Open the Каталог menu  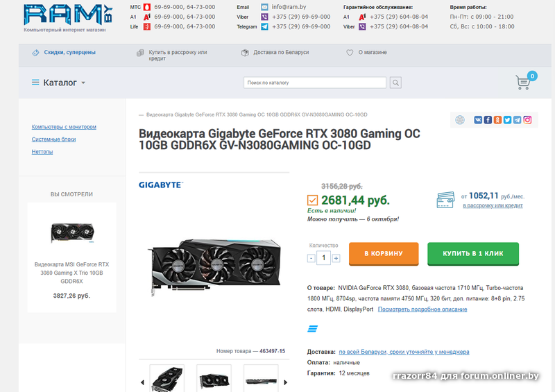[x=60, y=83]
